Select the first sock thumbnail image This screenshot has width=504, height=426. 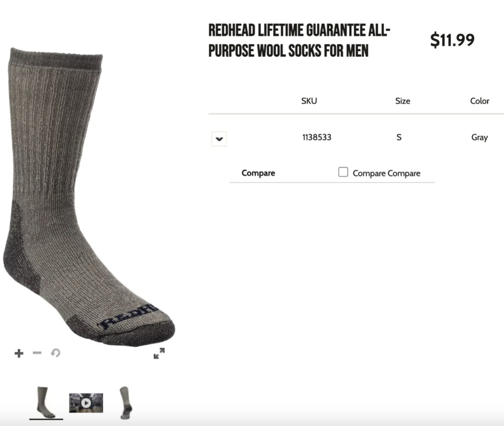click(46, 402)
